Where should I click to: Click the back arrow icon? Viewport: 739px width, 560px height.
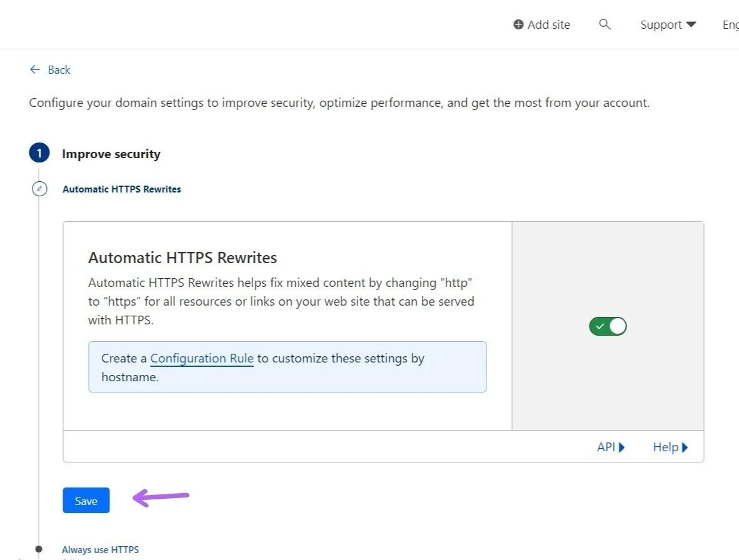(x=36, y=69)
